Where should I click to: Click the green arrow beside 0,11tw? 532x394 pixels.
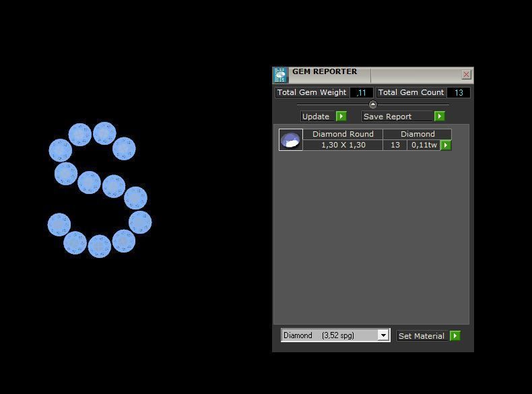(446, 145)
